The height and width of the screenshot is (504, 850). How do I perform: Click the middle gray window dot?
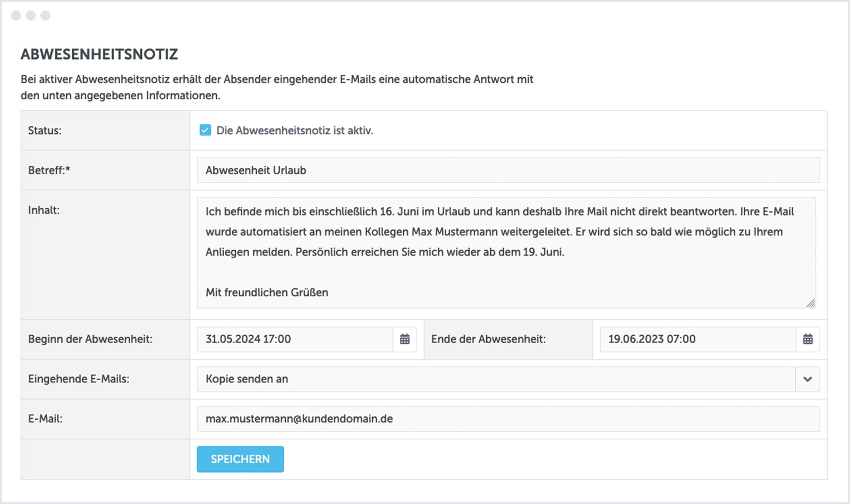31,15
